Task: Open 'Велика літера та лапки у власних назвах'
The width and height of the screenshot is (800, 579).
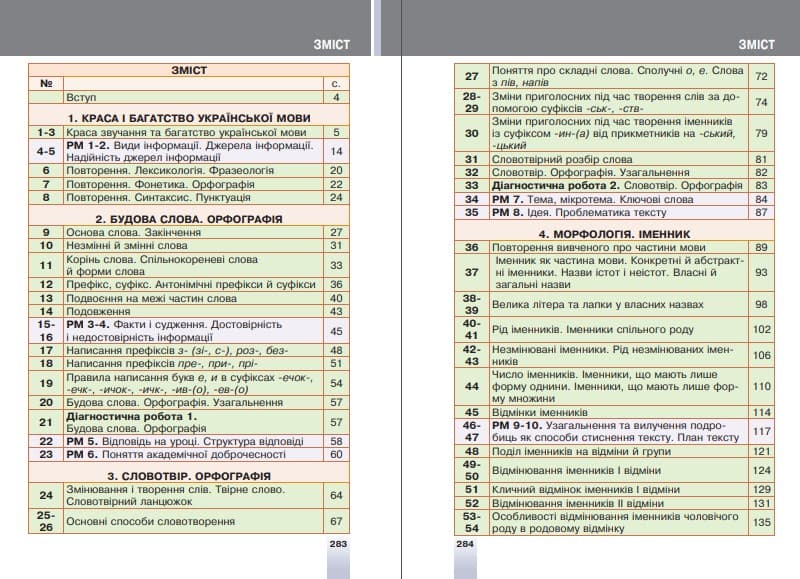Action: 596,304
